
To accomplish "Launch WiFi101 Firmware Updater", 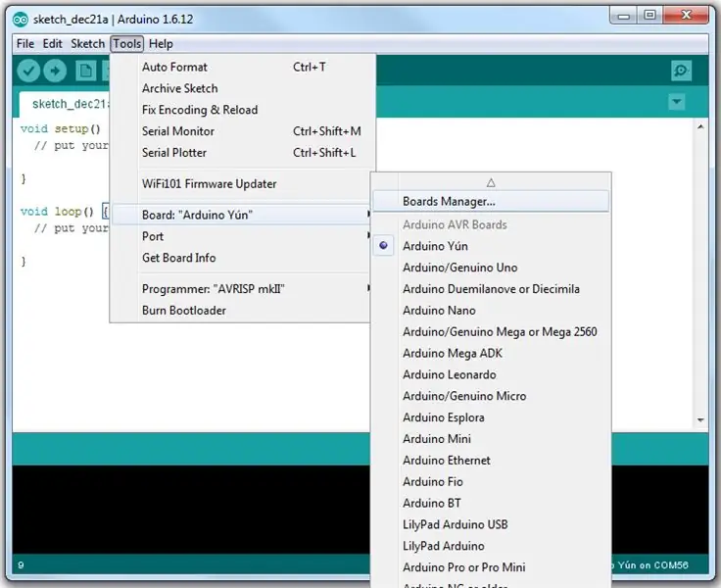I will tap(243, 184).
